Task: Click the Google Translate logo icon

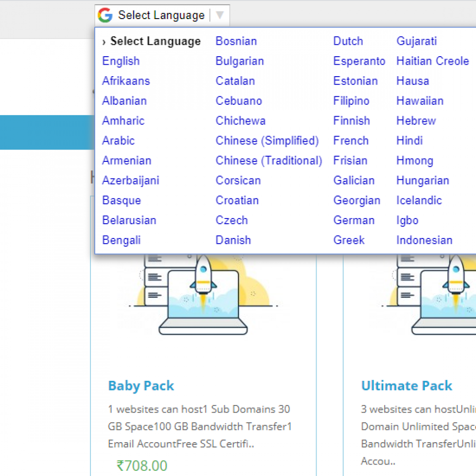Action: click(104, 15)
